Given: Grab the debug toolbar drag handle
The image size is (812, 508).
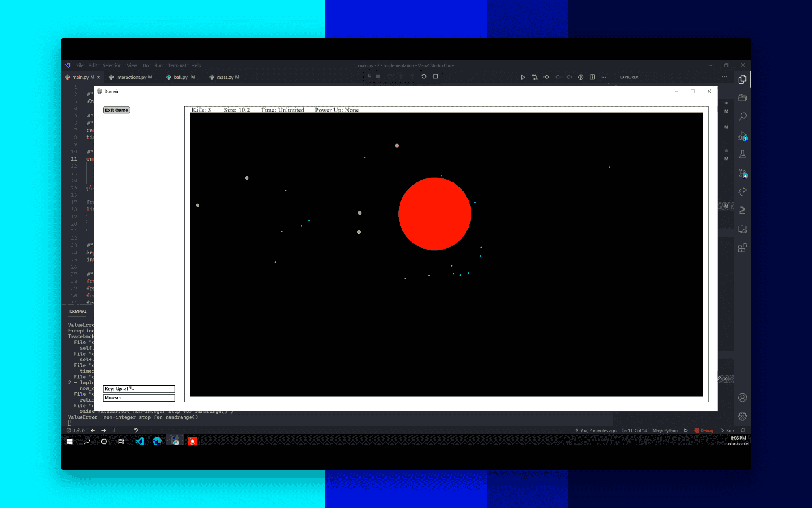Looking at the screenshot, I should tap(369, 76).
